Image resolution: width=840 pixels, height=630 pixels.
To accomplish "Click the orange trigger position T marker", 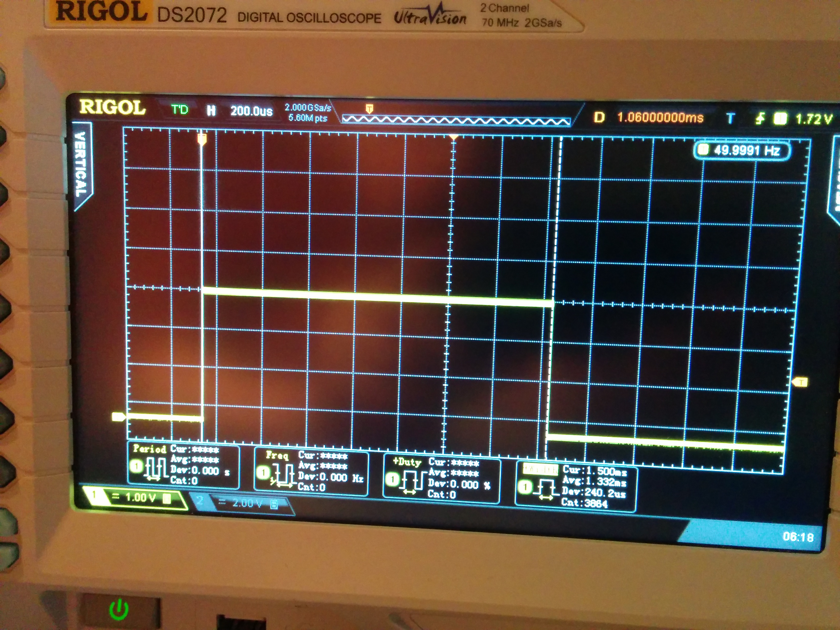I will coord(202,139).
